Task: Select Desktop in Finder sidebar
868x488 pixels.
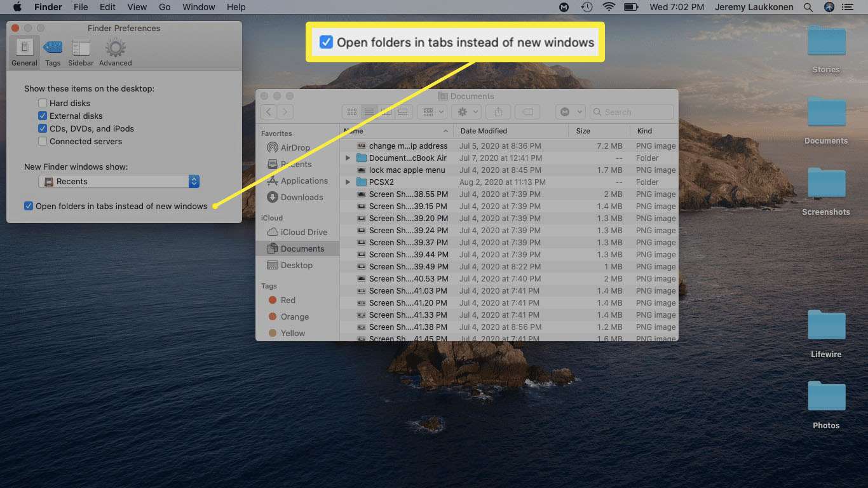Action: click(297, 265)
